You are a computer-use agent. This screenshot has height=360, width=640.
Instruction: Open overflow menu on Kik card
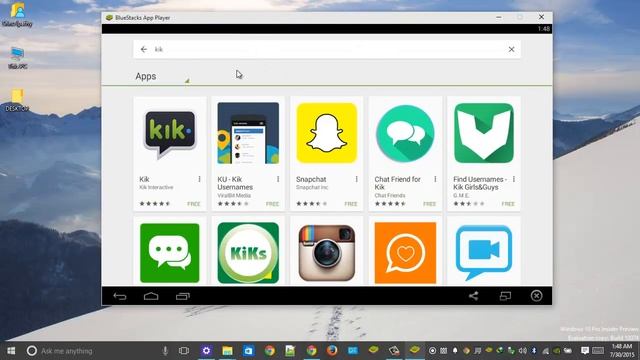click(200, 179)
